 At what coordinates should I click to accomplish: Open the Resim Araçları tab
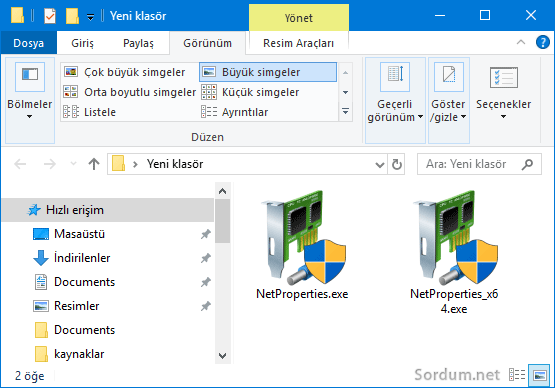[x=298, y=43]
